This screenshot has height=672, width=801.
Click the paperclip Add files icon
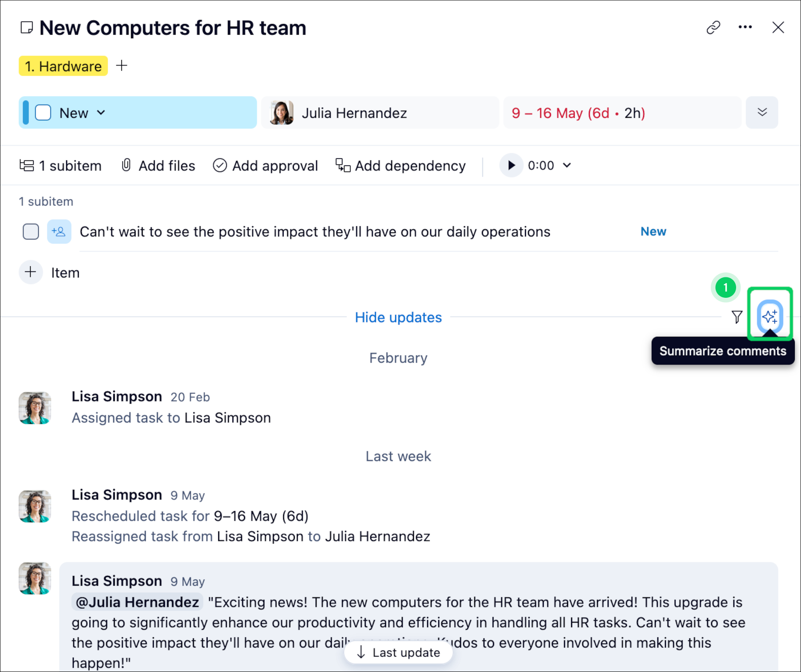coord(126,165)
